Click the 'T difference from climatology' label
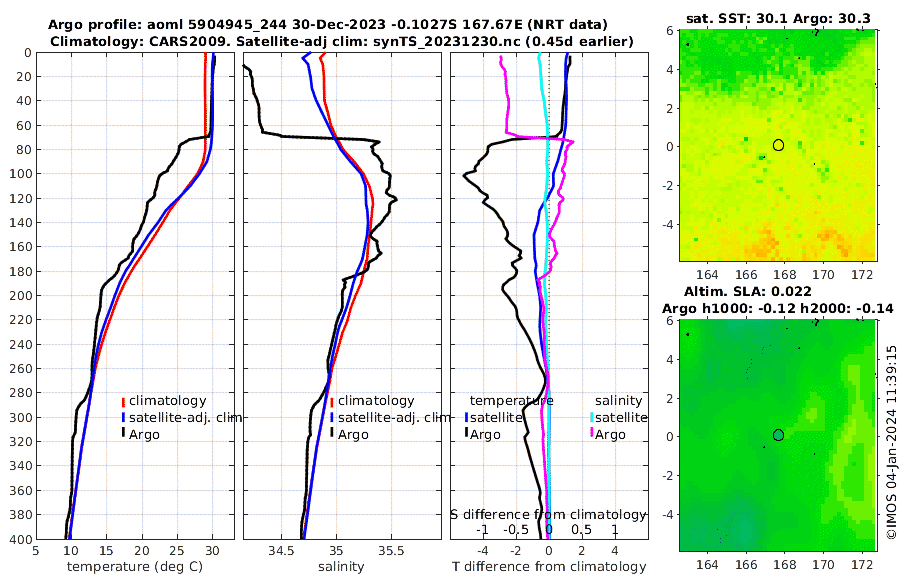900x580 pixels. (549, 566)
